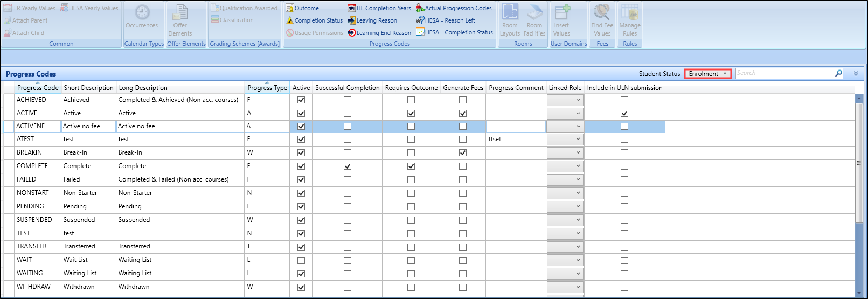Image resolution: width=868 pixels, height=299 pixels.
Task: Toggle Successful Completion for FAILED row
Action: [x=348, y=180]
